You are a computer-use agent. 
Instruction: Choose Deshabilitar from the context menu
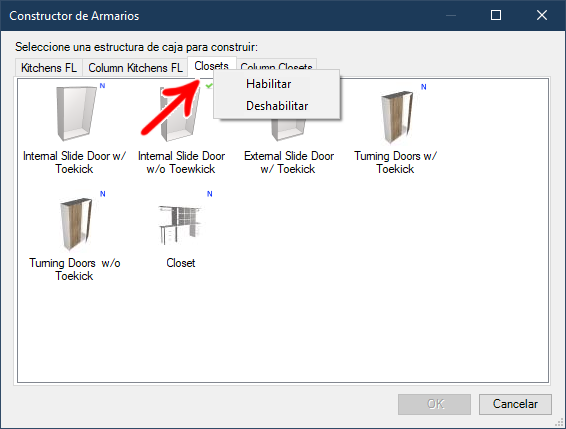tap(277, 106)
